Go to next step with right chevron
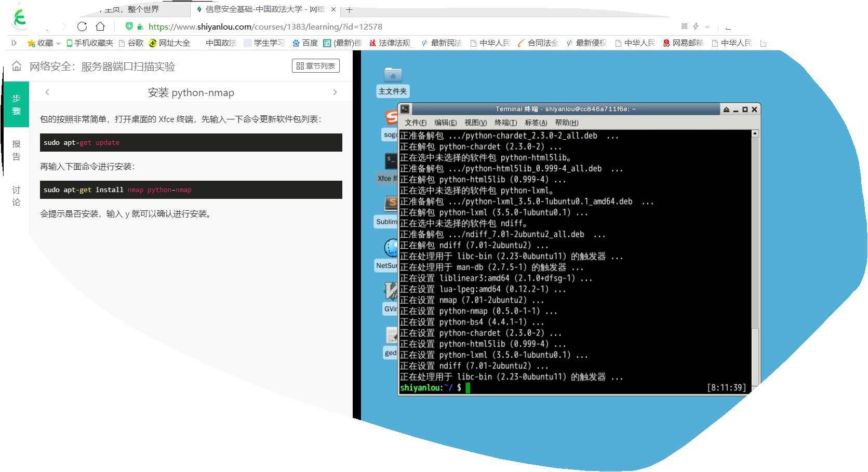 point(335,92)
